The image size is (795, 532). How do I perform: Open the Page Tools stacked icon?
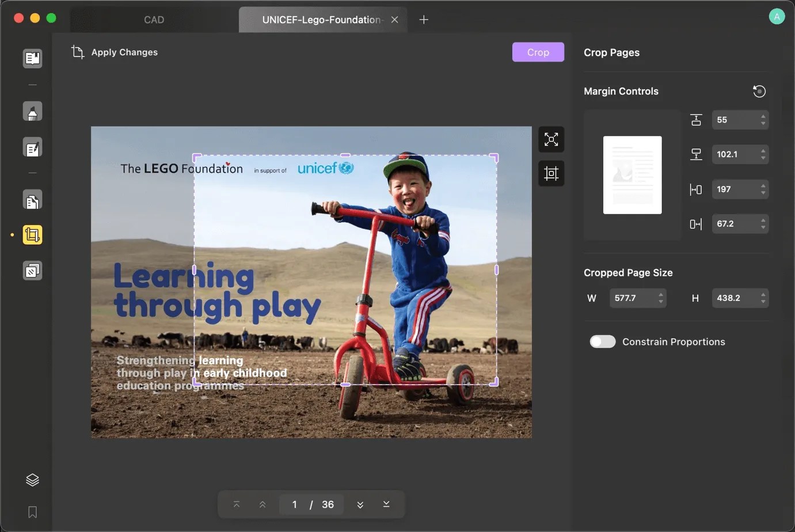[32, 271]
